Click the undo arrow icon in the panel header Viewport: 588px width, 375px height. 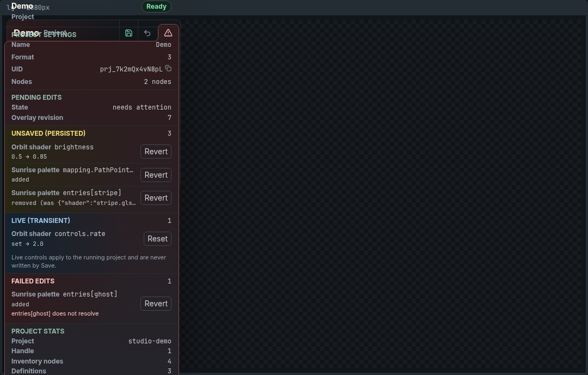tap(148, 33)
